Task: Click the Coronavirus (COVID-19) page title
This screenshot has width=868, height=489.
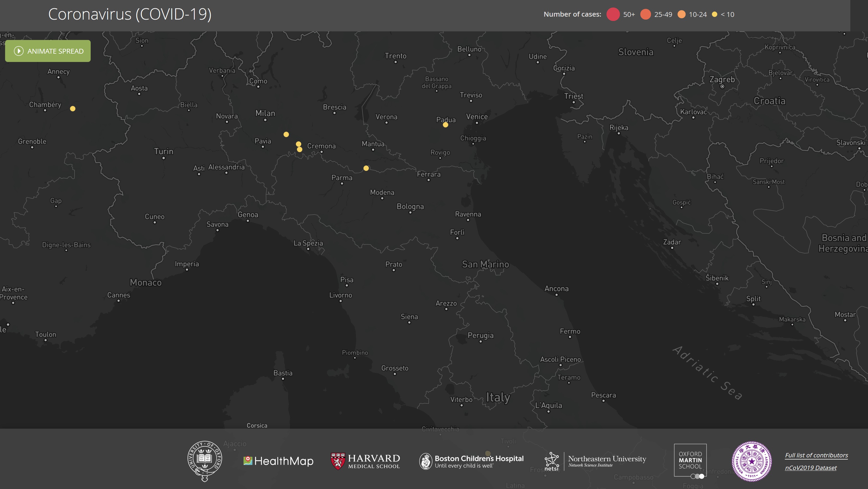Action: (x=130, y=14)
